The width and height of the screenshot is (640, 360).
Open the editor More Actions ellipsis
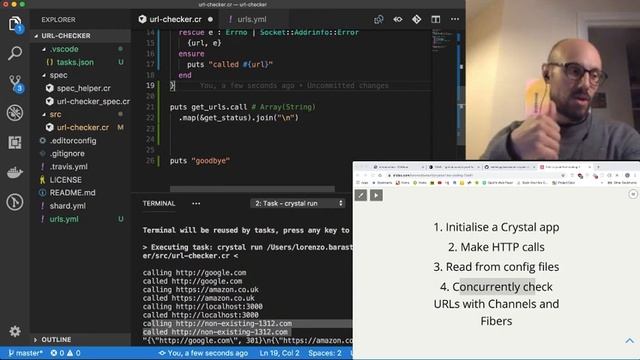tap(455, 19)
